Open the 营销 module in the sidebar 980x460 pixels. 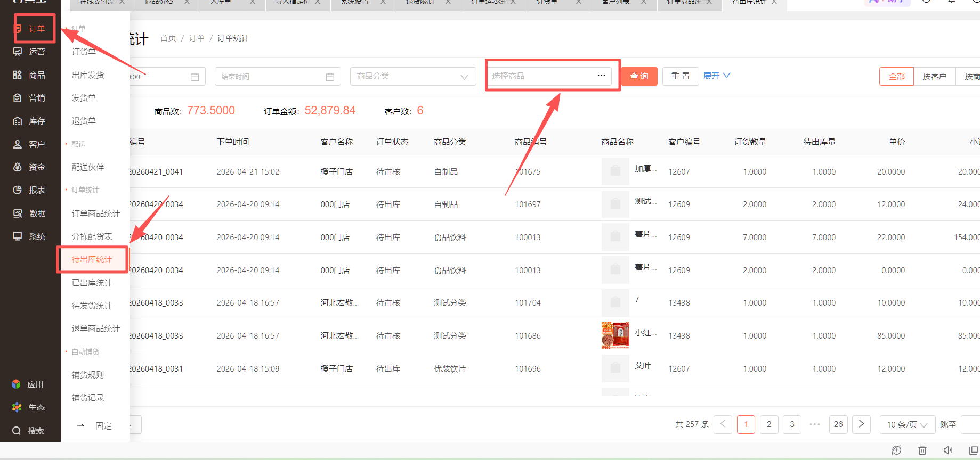(30, 98)
